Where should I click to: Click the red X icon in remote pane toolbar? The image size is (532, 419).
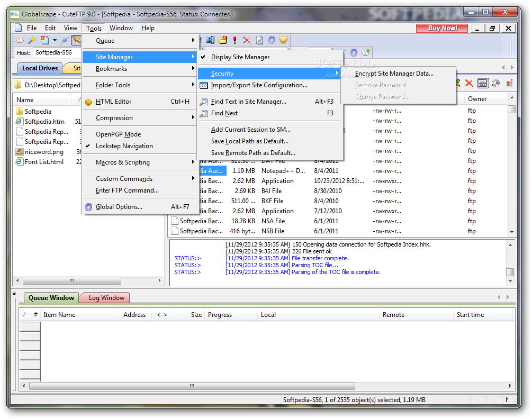[469, 83]
